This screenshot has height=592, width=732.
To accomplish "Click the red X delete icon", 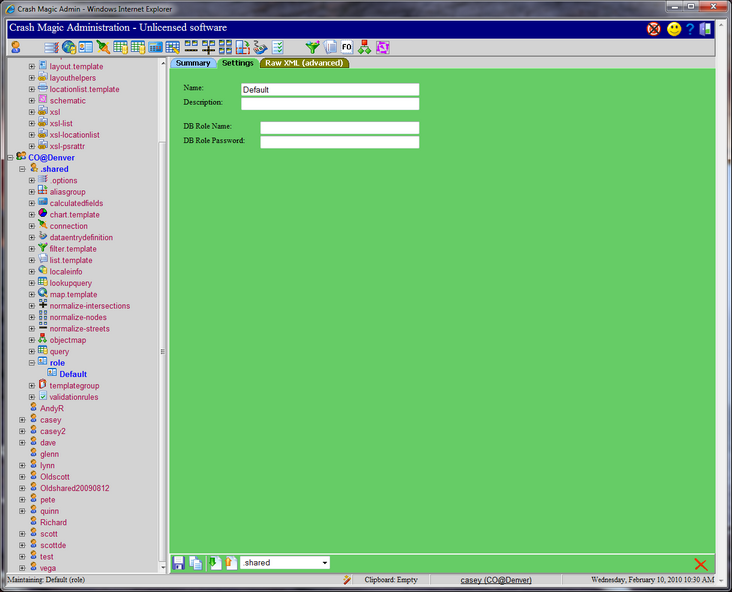I will click(x=700, y=564).
